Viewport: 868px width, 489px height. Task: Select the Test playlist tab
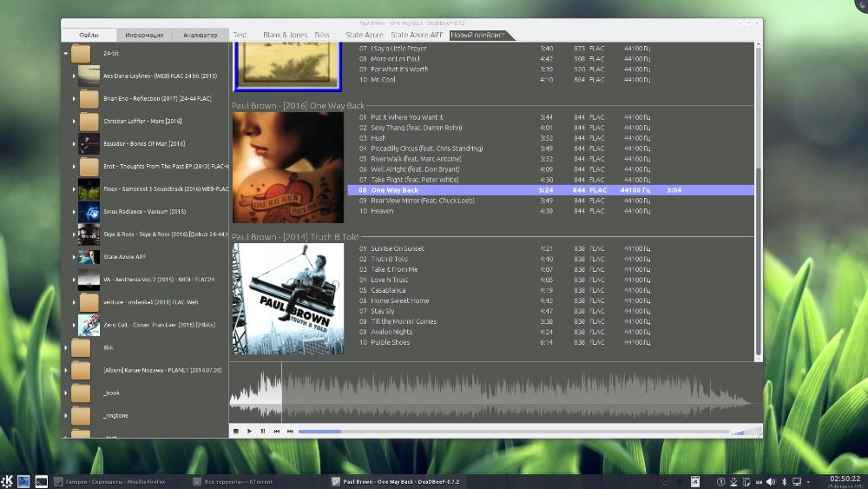click(240, 35)
